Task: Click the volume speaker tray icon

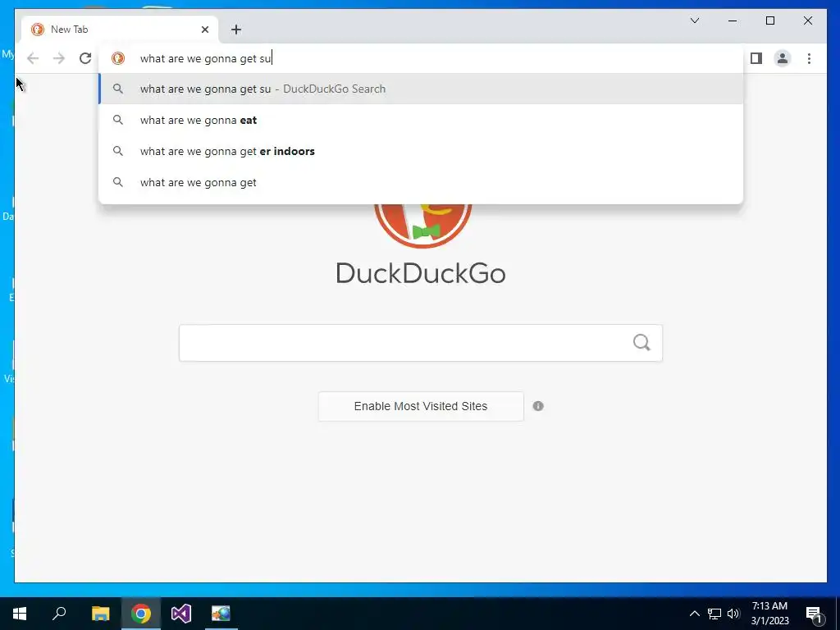Action: tap(733, 614)
